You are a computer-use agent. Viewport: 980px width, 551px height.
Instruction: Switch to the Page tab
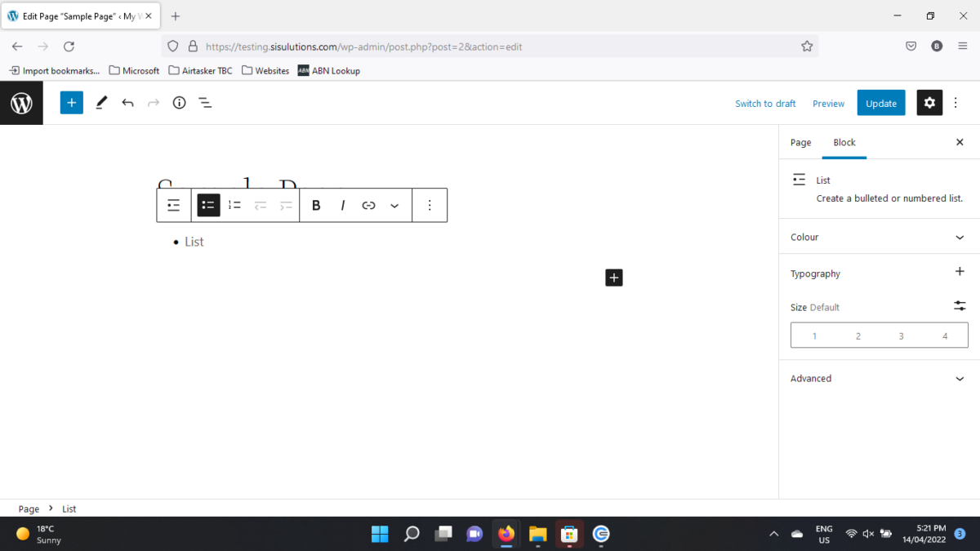tap(800, 142)
